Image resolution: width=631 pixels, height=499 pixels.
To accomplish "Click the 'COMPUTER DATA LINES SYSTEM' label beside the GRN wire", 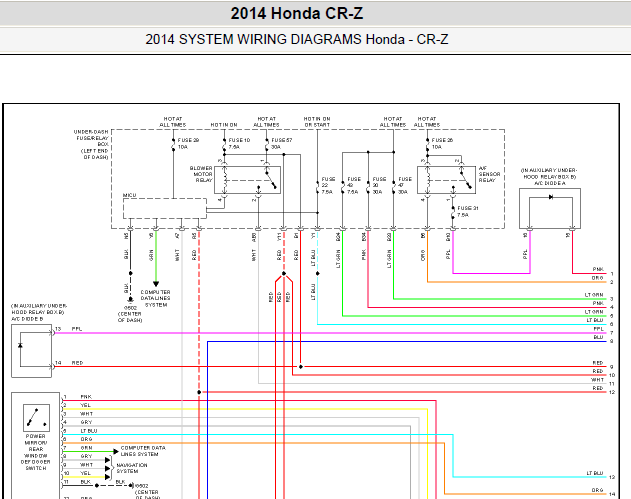I will pos(143,451).
